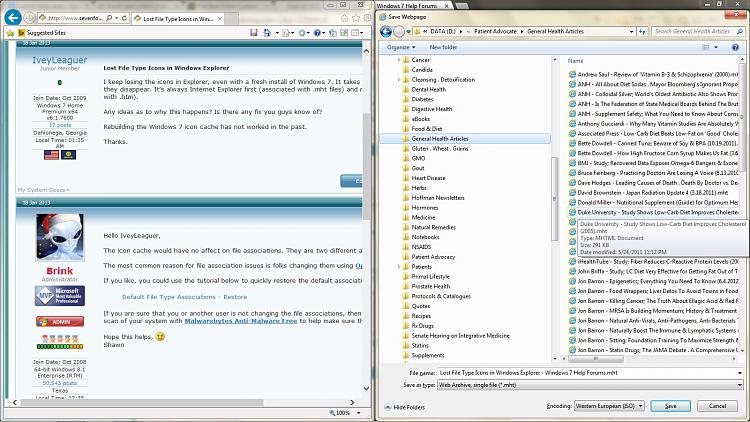Viewport: 750px width, 422px height.
Task: Create a New folder
Action: (443, 47)
